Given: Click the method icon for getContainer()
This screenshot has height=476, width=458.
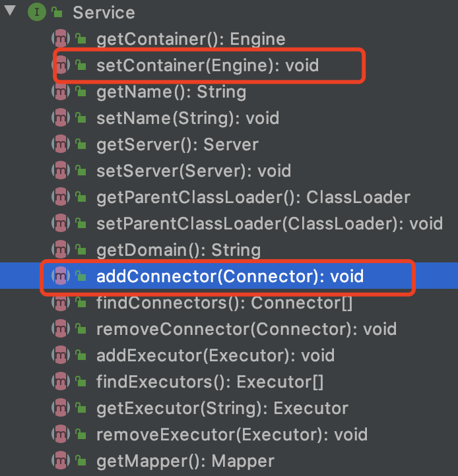Looking at the screenshot, I should point(61,38).
